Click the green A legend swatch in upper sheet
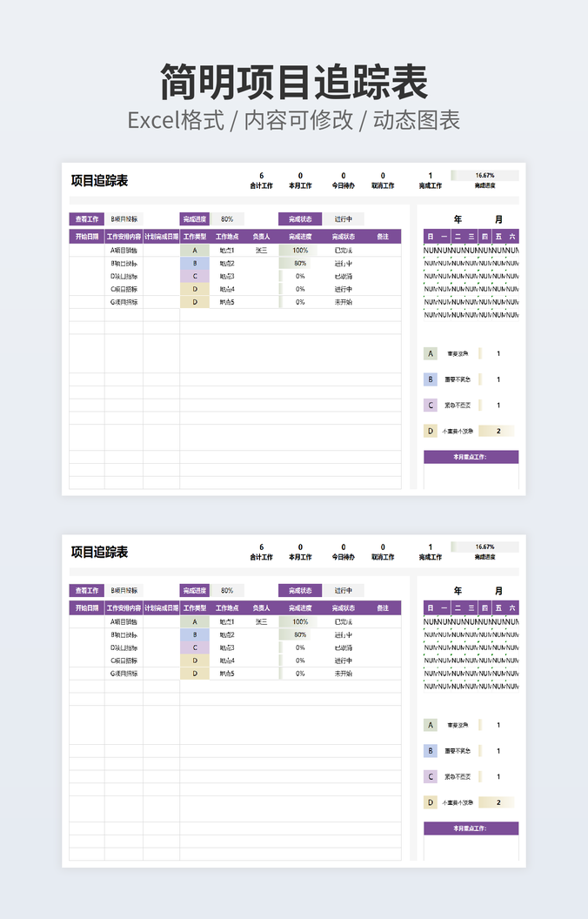 (430, 353)
